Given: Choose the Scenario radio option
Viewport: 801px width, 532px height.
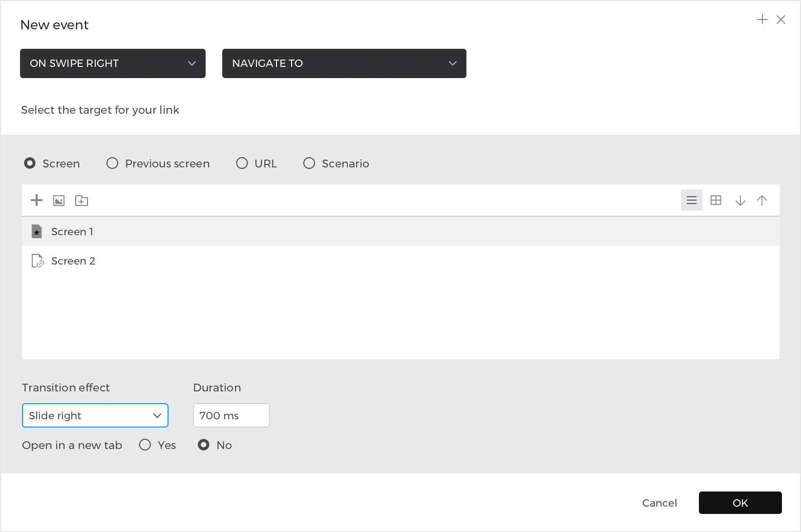Looking at the screenshot, I should [309, 164].
